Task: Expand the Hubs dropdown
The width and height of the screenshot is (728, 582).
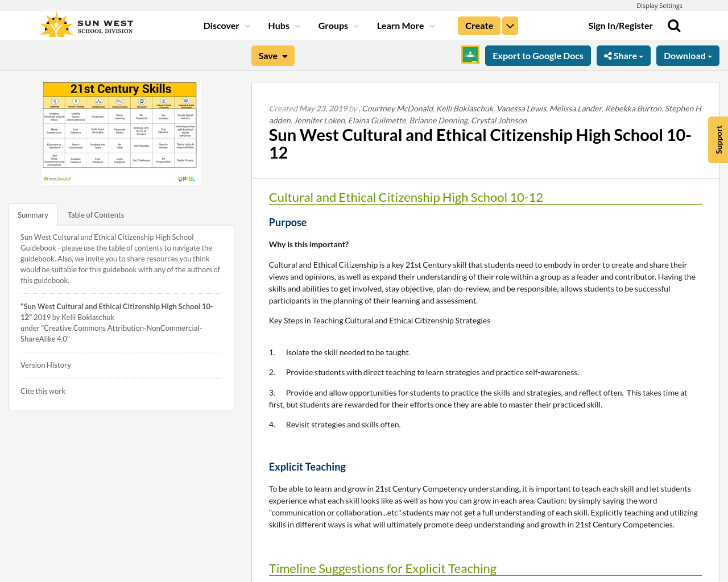Action: point(283,25)
